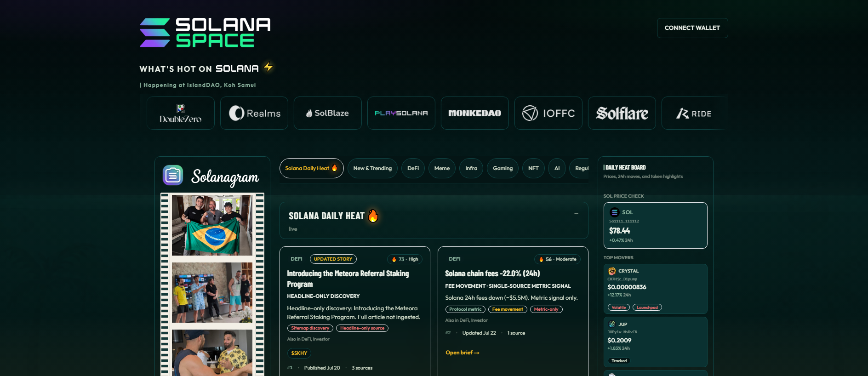Viewport: 868px width, 376px height.
Task: Switch to the Gaming tab
Action: coord(503,168)
